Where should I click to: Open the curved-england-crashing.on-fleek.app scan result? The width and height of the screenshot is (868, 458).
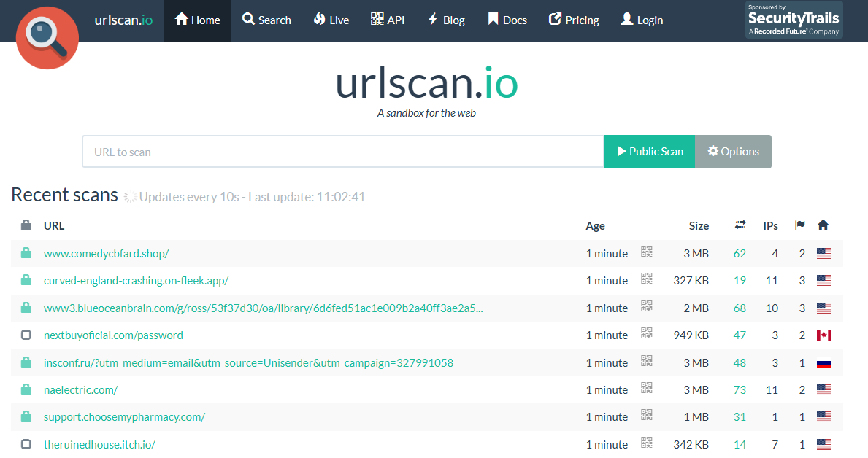136,281
